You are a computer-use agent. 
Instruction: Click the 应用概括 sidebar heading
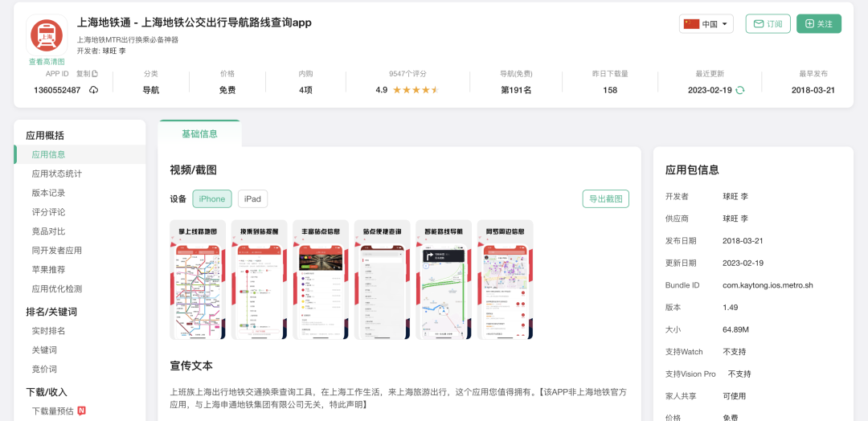pyautogui.click(x=45, y=136)
